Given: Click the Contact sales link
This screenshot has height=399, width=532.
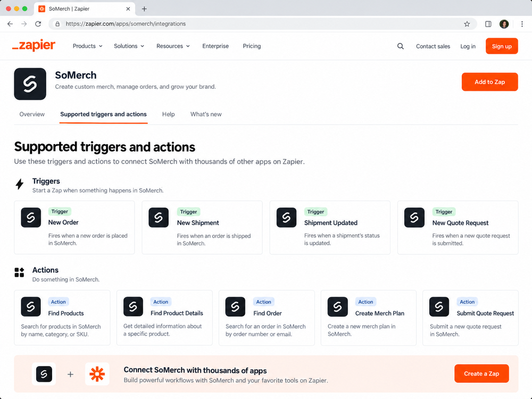Looking at the screenshot, I should (433, 46).
